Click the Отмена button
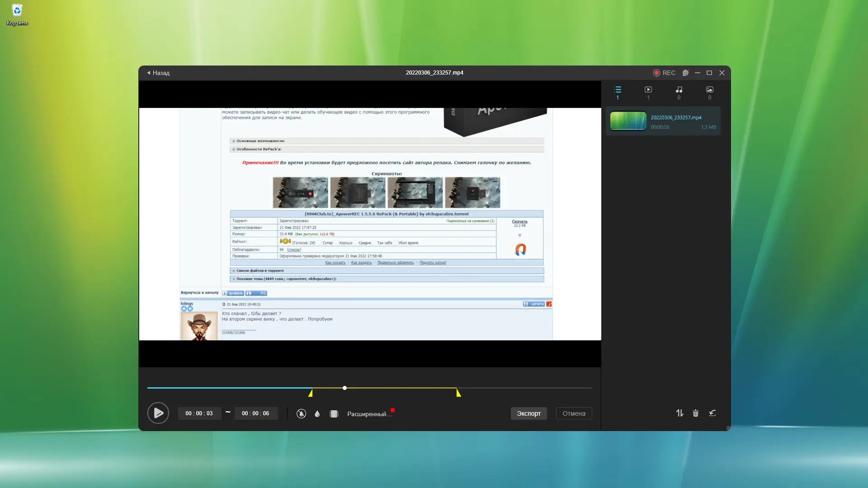This screenshot has width=868, height=488. (x=574, y=413)
